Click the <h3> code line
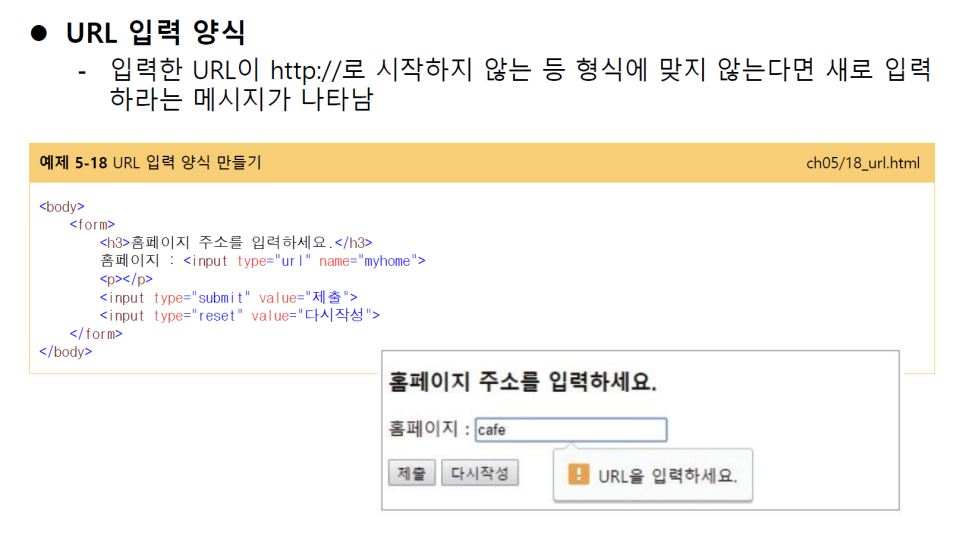 pos(236,242)
